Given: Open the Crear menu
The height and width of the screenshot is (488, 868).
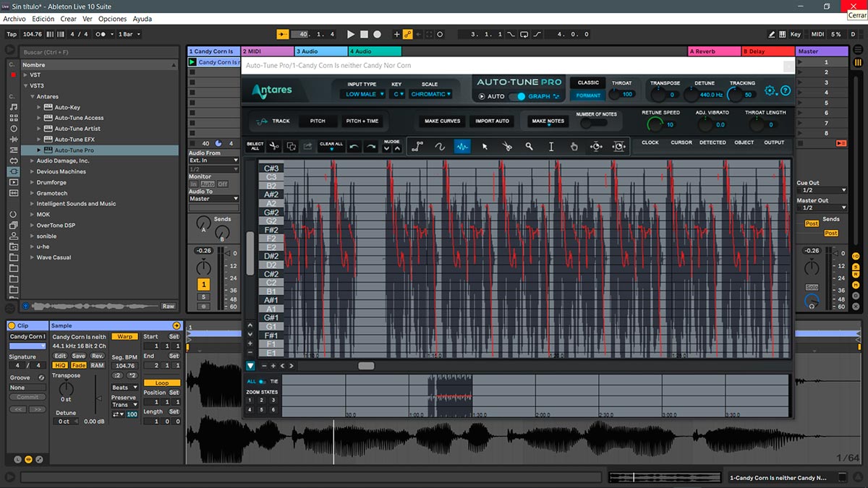Looking at the screenshot, I should coord(69,19).
